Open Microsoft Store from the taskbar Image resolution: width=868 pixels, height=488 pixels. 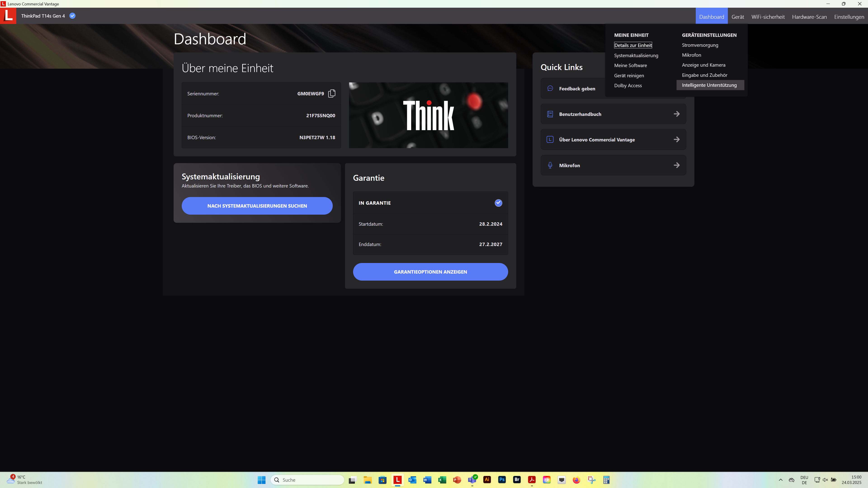[x=382, y=480]
